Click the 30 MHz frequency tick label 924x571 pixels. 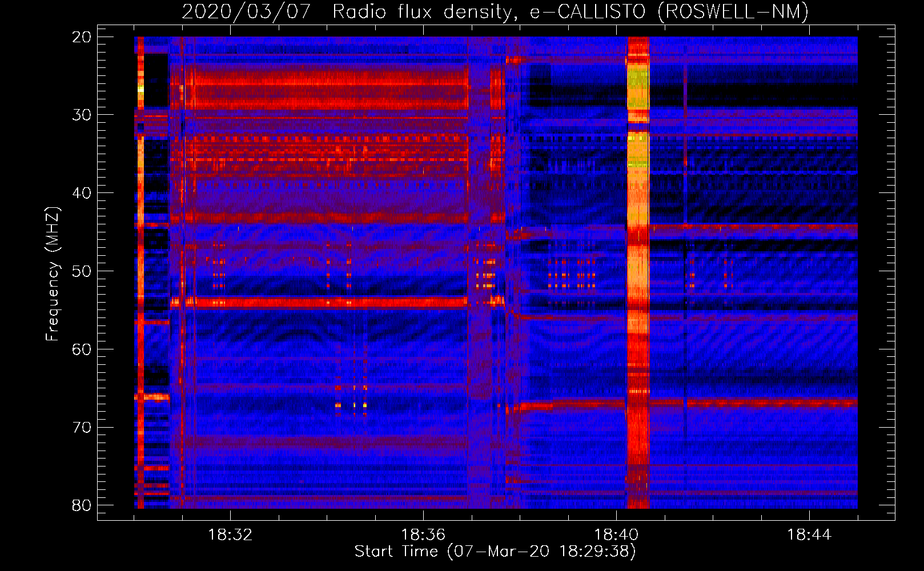pyautogui.click(x=82, y=115)
